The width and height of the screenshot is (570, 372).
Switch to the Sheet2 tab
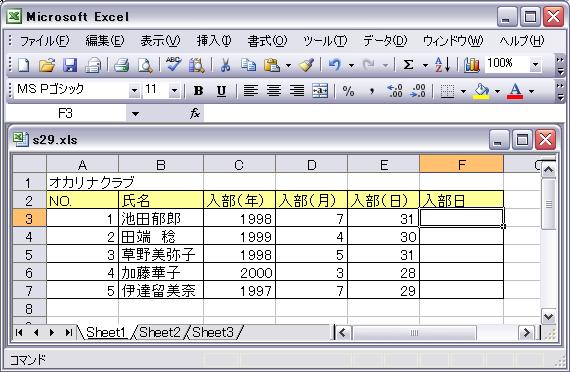pos(160,332)
